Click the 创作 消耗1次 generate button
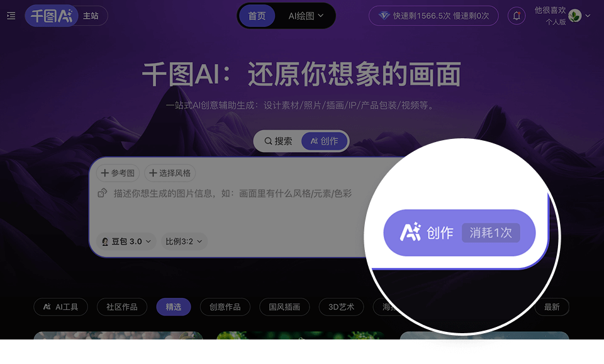The image size is (604, 364). (x=459, y=233)
